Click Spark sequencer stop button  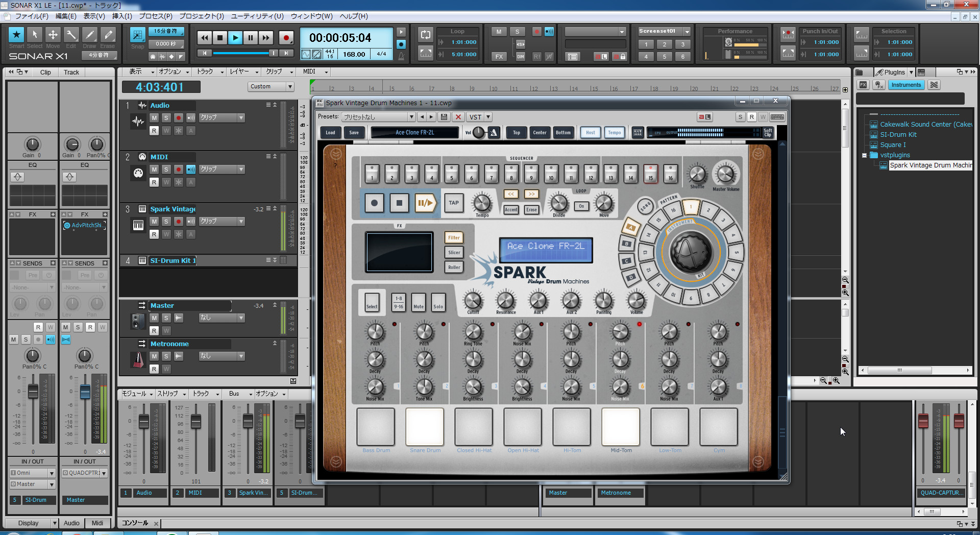399,203
